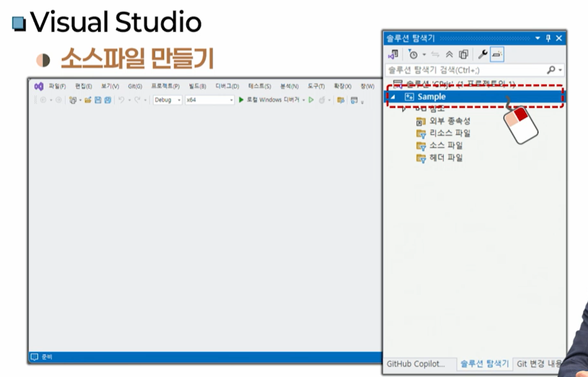
Task: Click the collapse all double-chevron icon
Action: [x=449, y=54]
